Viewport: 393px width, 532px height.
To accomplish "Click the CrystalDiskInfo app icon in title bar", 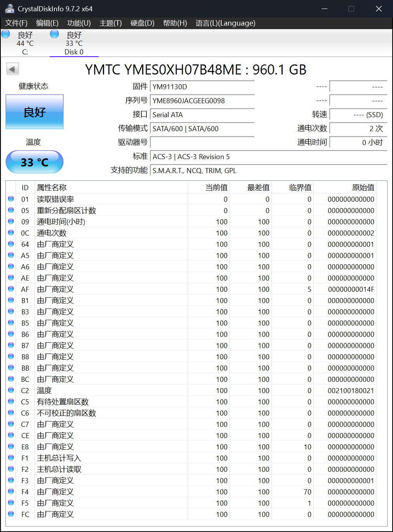I will pos(9,9).
